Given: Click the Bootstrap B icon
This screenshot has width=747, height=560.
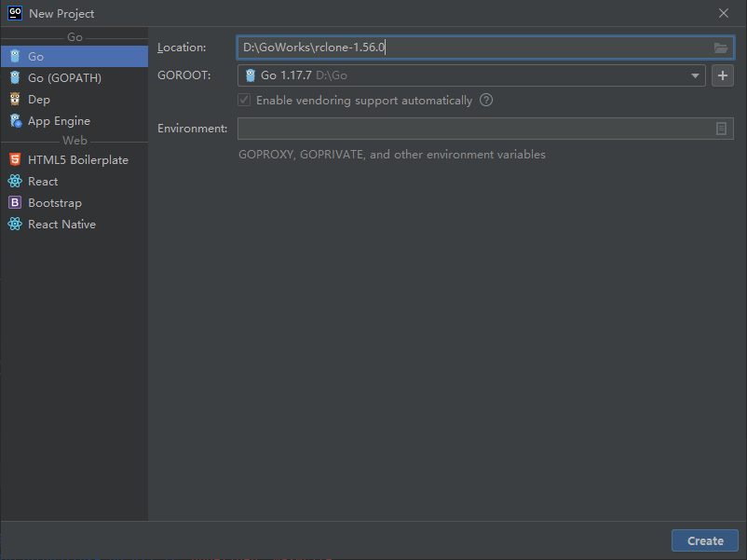Looking at the screenshot, I should 15,202.
